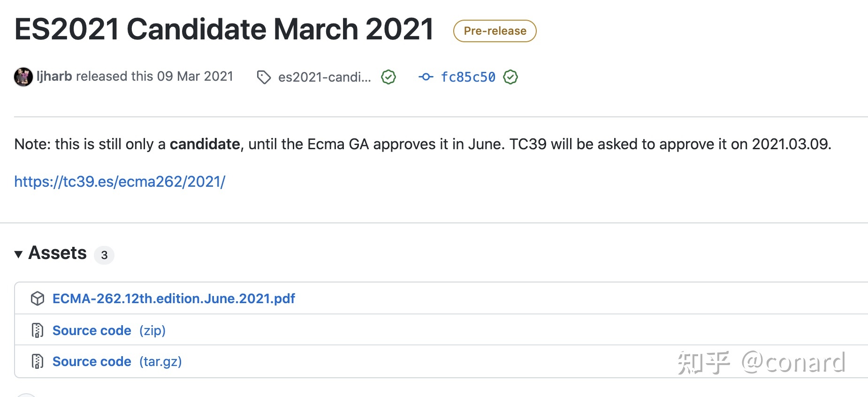Visit the tc39.es/ecma262/2021 link
Screen dimensions: 868x397
point(120,181)
